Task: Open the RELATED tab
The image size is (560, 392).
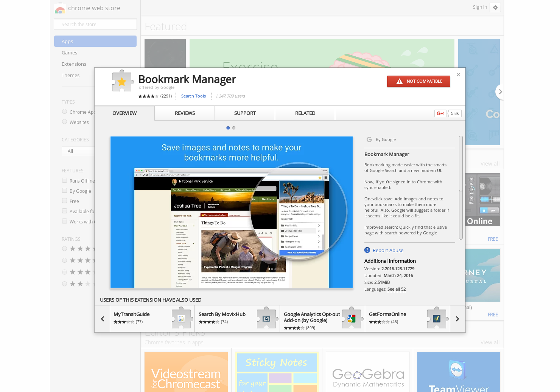Action: (x=305, y=113)
